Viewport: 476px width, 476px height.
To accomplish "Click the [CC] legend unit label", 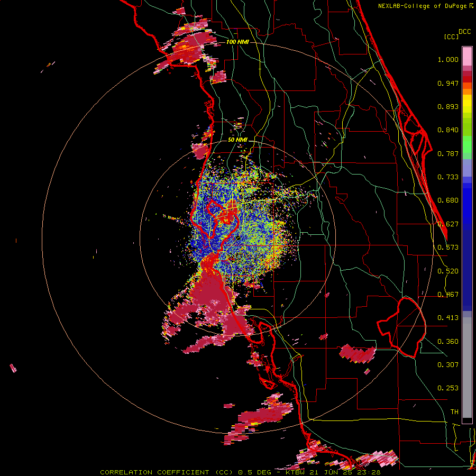I will [452, 36].
